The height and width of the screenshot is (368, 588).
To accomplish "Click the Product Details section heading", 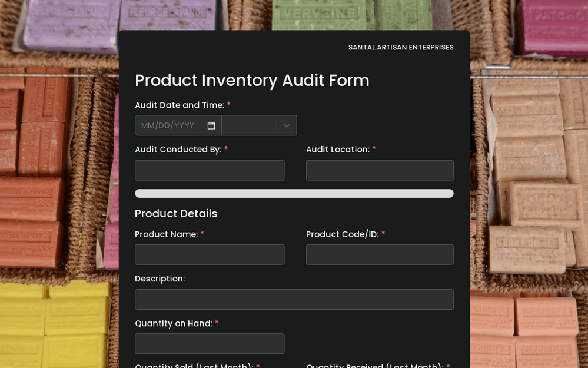I will [176, 213].
